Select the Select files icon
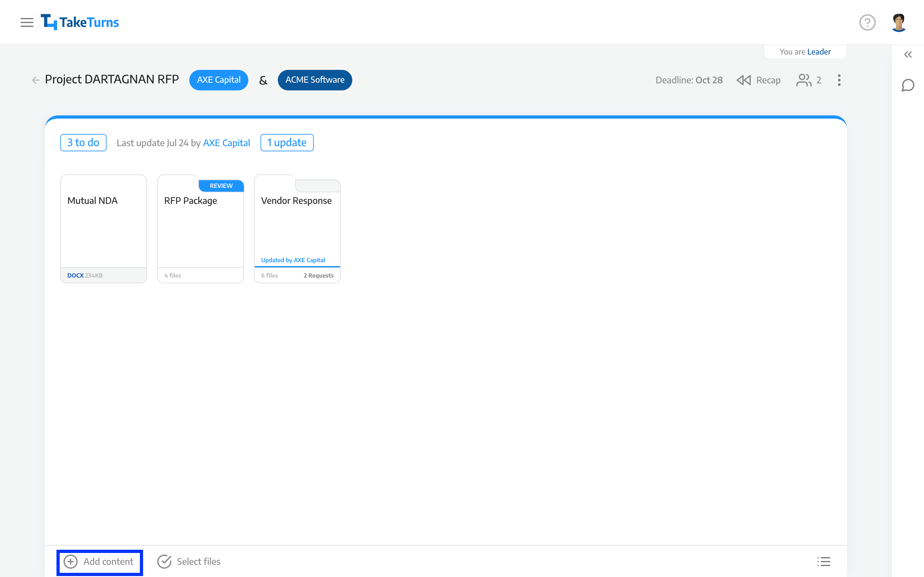This screenshot has height=577, width=924. [x=164, y=562]
